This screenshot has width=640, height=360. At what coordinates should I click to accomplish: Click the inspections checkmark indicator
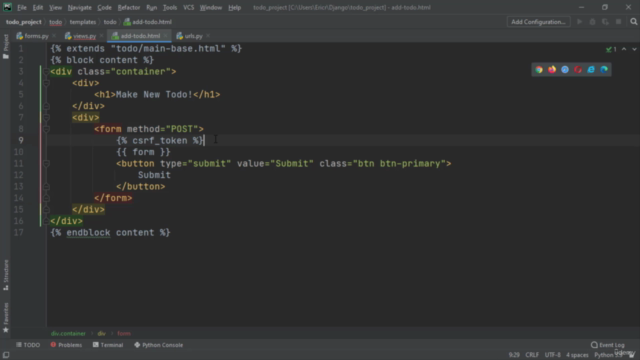tap(611, 49)
